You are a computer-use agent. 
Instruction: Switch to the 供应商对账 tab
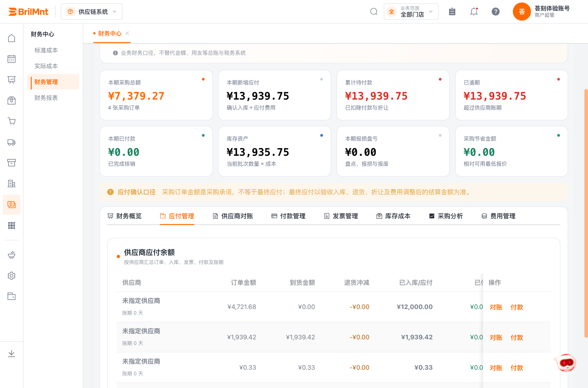233,216
